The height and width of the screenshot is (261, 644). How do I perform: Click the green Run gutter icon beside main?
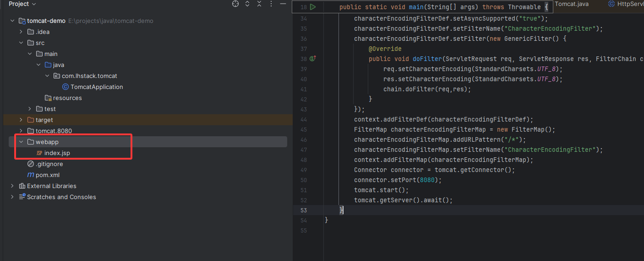pos(313,7)
